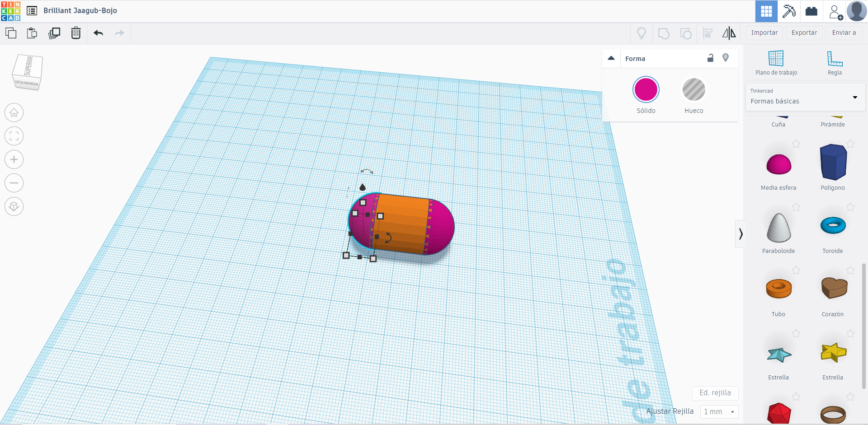868x425 pixels.
Task: Select the Corazón heart shape
Action: (x=834, y=288)
